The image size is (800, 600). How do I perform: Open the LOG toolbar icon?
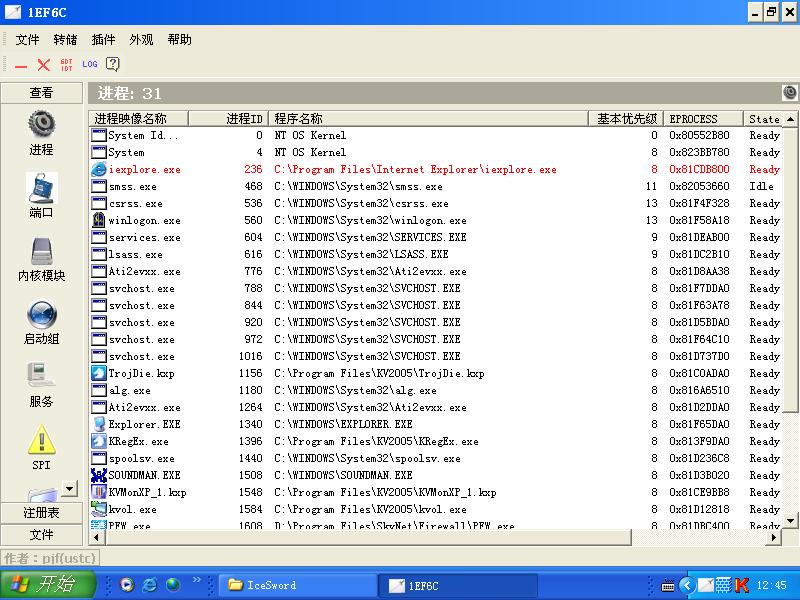90,64
